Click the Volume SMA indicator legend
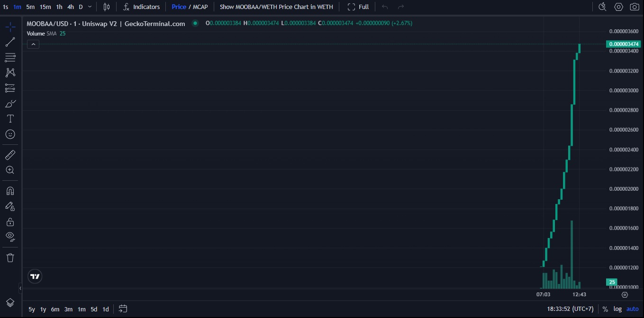This screenshot has width=644, height=318. [x=46, y=34]
